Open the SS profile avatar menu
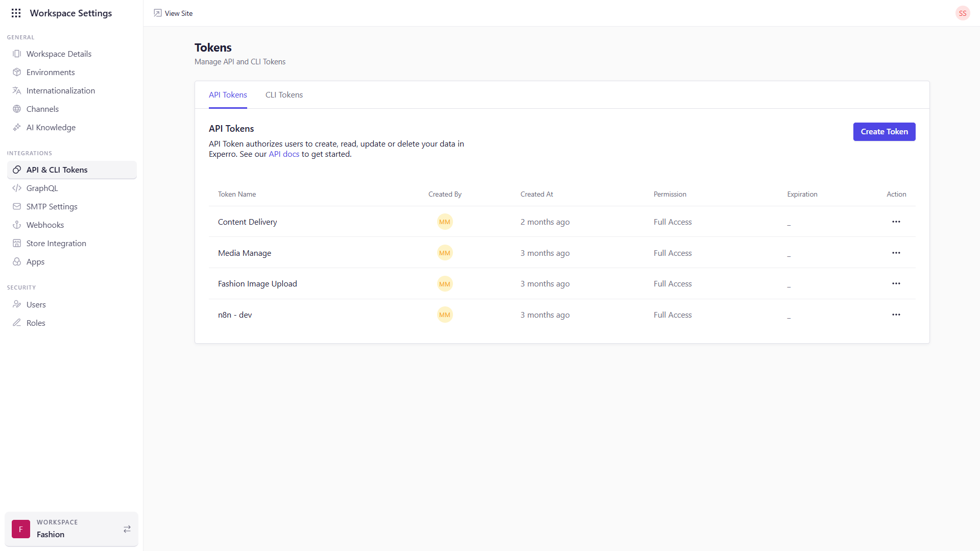The width and height of the screenshot is (980, 551). click(963, 13)
